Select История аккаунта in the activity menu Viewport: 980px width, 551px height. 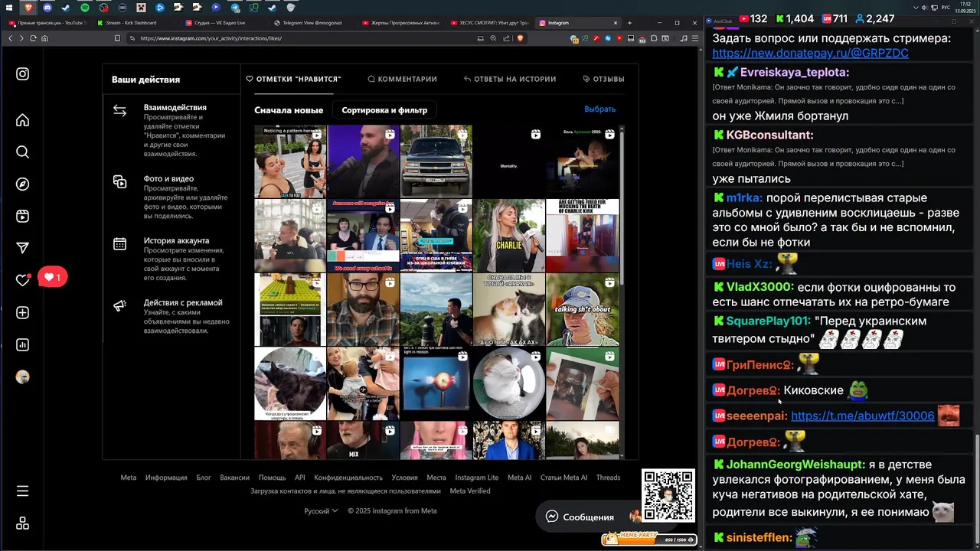pyautogui.click(x=171, y=259)
